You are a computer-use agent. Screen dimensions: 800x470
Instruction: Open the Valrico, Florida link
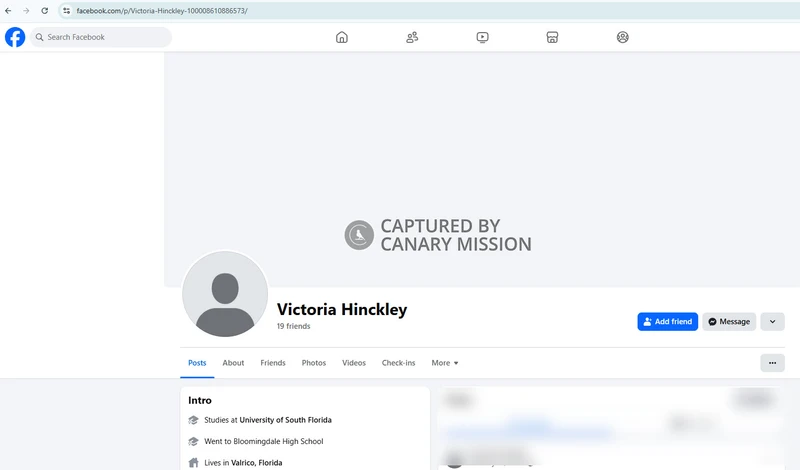tap(257, 463)
